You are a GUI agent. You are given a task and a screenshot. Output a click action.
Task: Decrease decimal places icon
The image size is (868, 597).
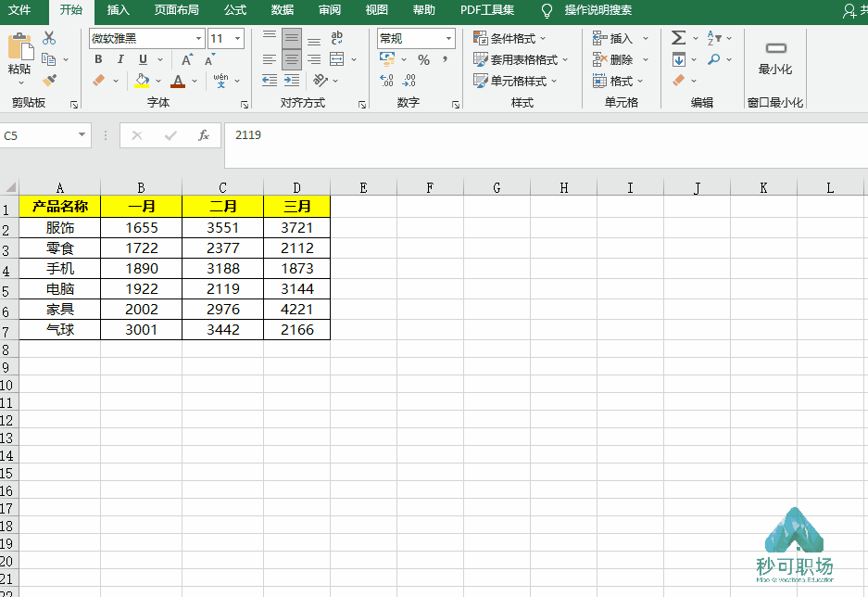pos(409,81)
